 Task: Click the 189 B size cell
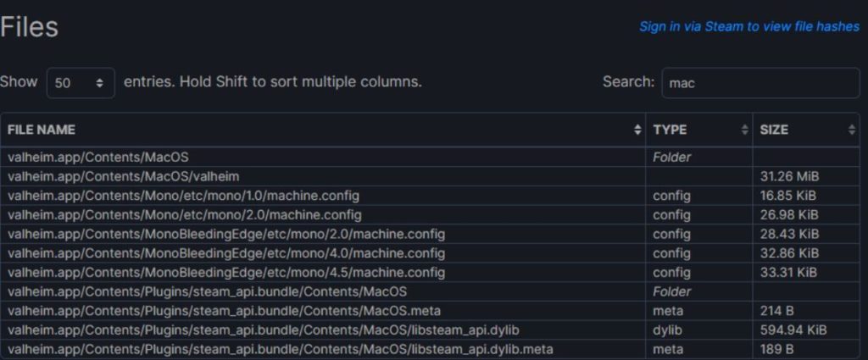806,350
